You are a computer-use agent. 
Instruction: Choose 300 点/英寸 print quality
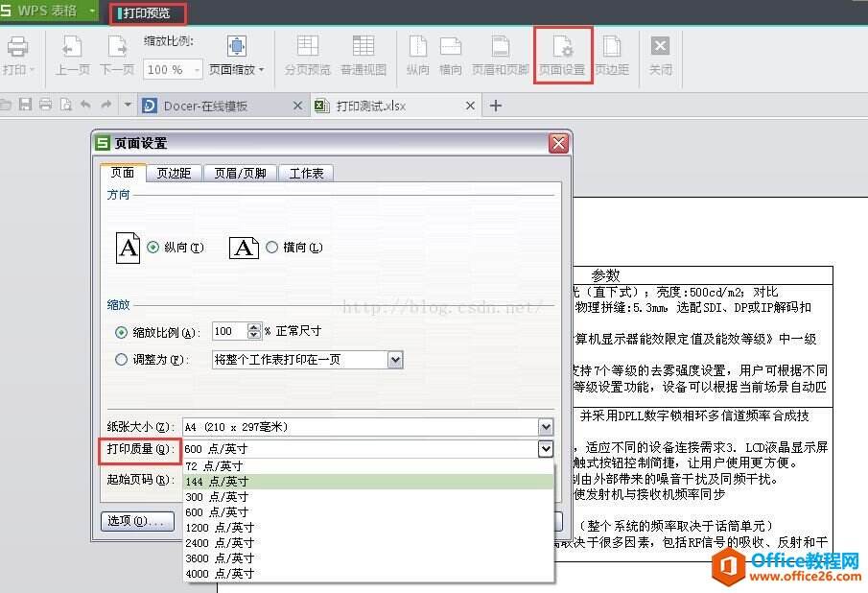pos(368,497)
